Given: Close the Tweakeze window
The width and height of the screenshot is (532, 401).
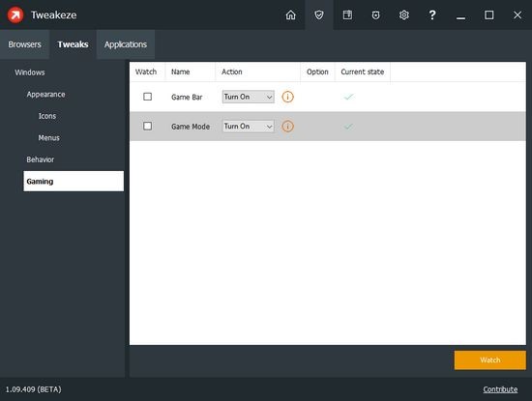Looking at the screenshot, I should pyautogui.click(x=517, y=14).
